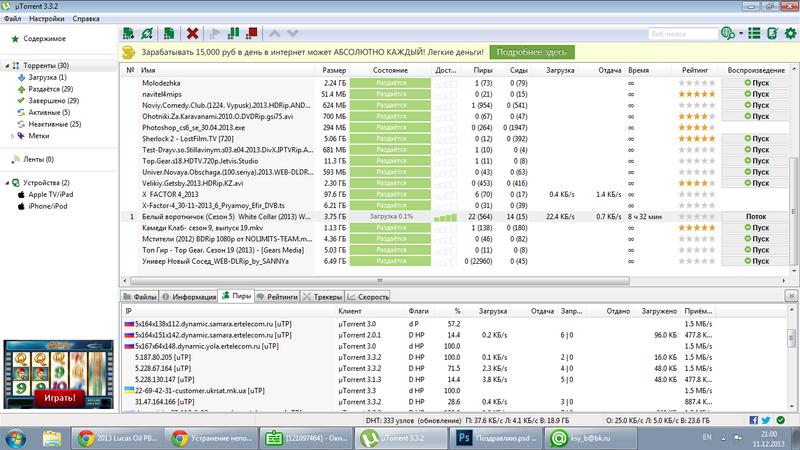The width and height of the screenshot is (800, 450).
Task: Select peer 5.187.80.205 [uTP] row
Action: click(x=454, y=357)
